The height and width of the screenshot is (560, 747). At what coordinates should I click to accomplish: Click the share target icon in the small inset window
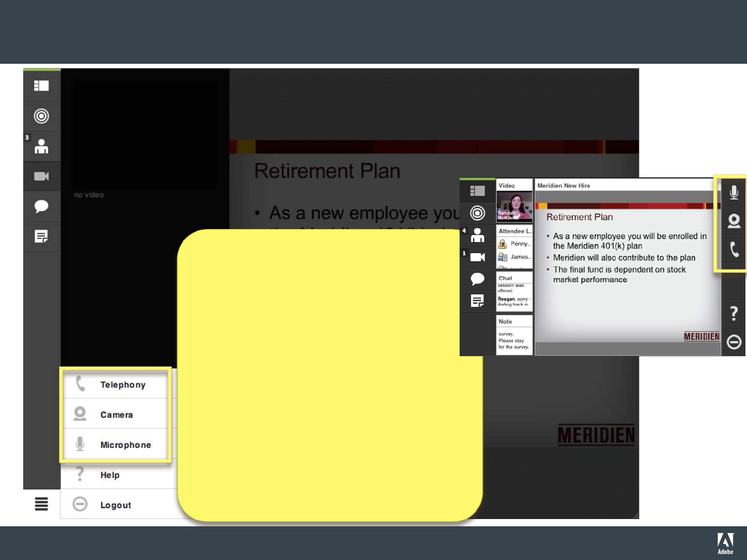click(477, 213)
